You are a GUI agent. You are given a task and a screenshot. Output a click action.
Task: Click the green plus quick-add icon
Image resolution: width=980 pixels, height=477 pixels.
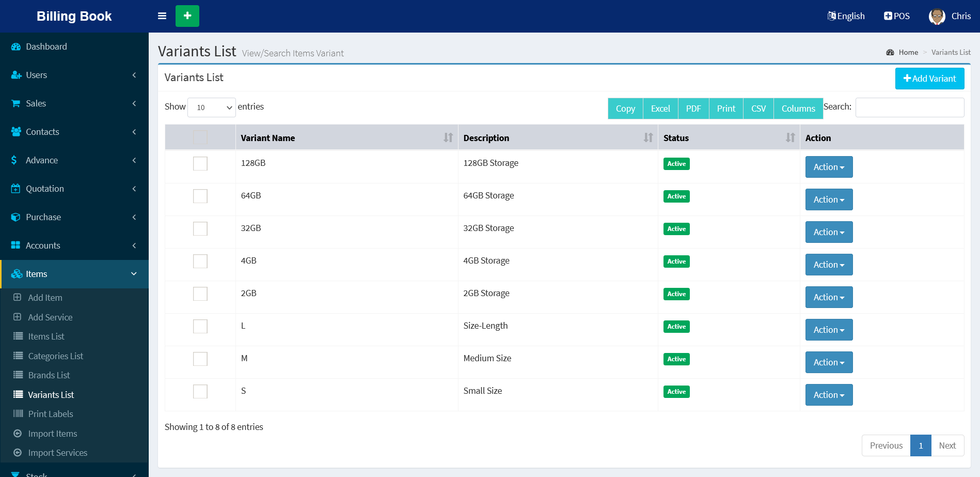pyautogui.click(x=187, y=16)
